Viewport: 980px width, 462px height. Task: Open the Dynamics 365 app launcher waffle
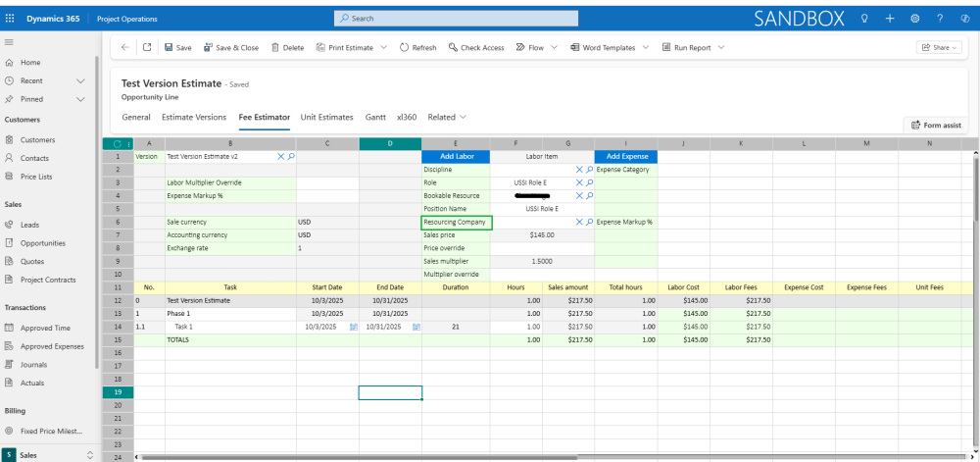10,19
